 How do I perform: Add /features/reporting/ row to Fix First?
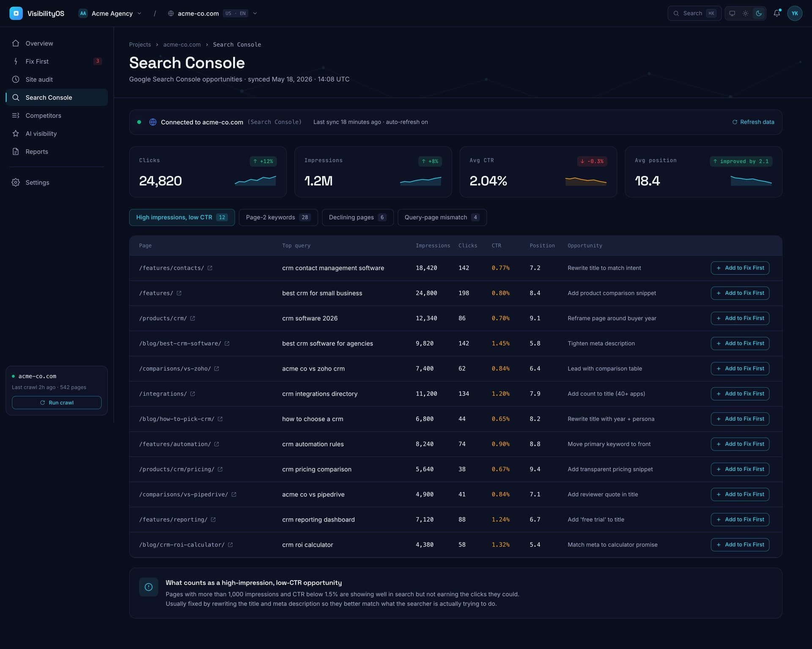[x=740, y=520]
